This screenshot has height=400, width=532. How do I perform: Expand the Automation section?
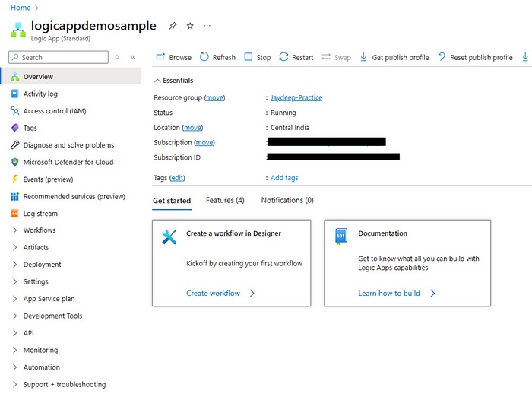coord(14,367)
